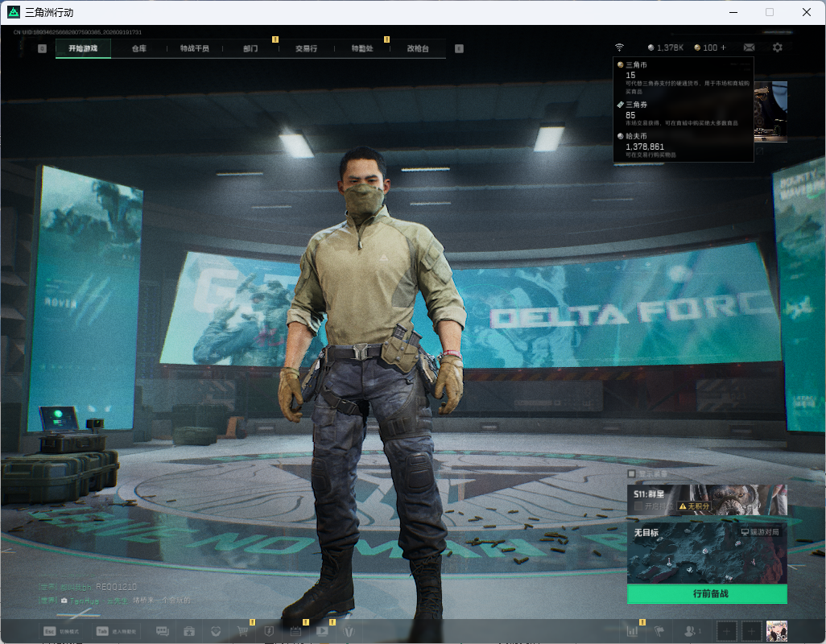The width and height of the screenshot is (826, 644).
Task: Open the 仓库 tab
Action: (x=139, y=48)
